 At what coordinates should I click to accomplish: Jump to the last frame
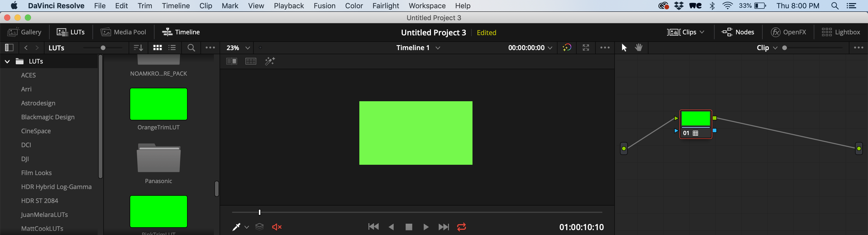444,227
